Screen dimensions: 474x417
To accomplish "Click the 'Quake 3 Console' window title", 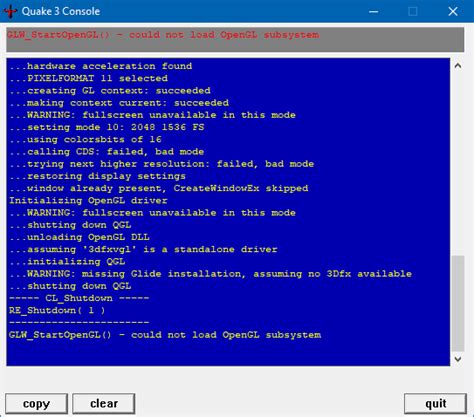I will click(61, 12).
